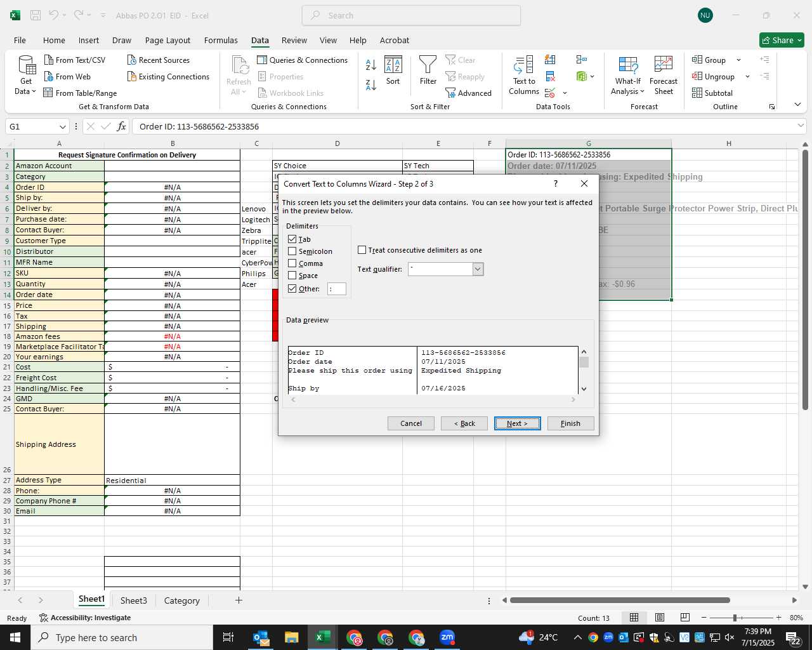Select cell B27 Residential

[172, 481]
